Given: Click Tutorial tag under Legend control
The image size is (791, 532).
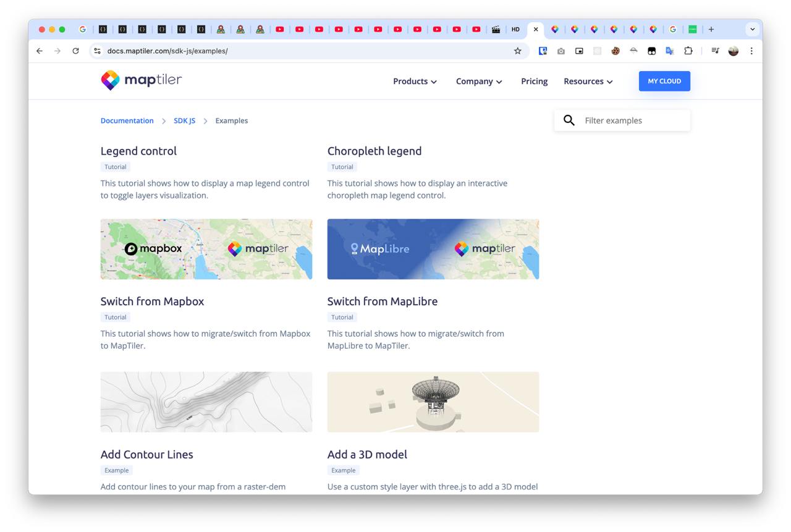Looking at the screenshot, I should click(116, 167).
